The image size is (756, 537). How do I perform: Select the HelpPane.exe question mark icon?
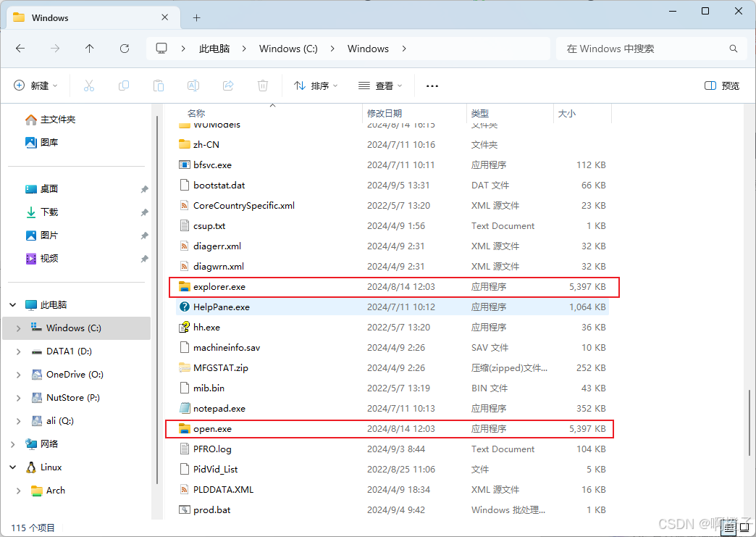click(x=184, y=307)
